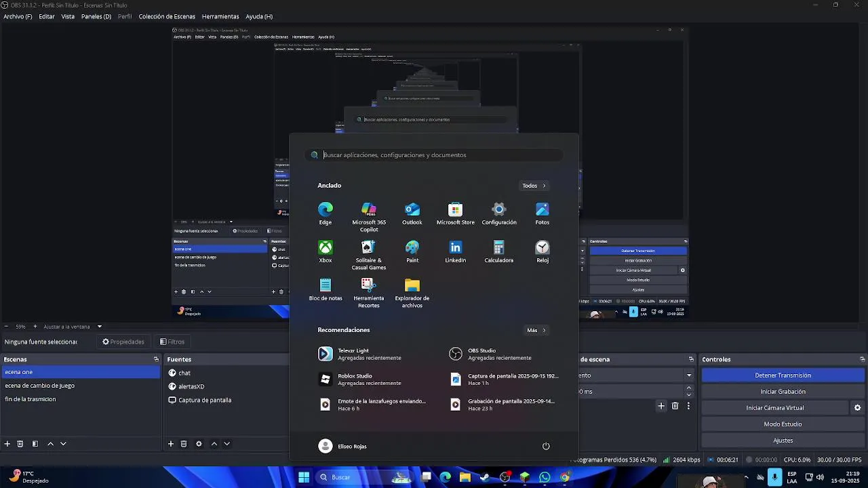Show more recommendations with Más button

click(x=536, y=331)
